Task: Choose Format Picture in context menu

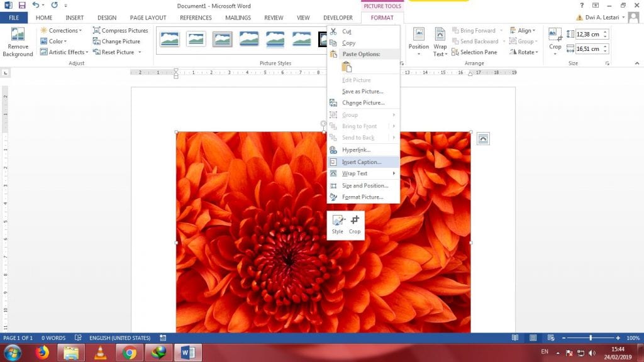Action: tap(362, 197)
